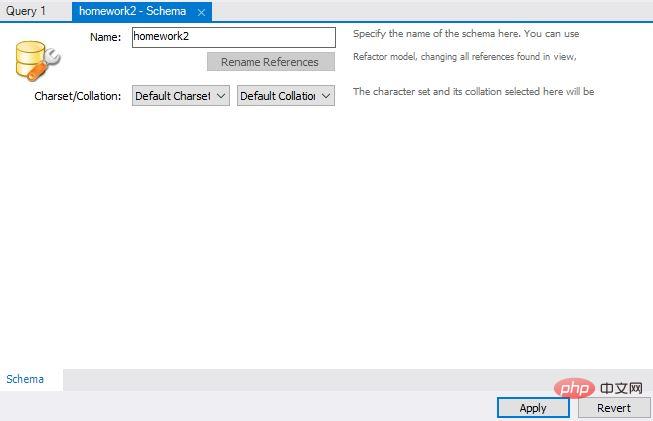Click the 'Refactor model' description text
This screenshot has height=421, width=653.
coord(464,57)
